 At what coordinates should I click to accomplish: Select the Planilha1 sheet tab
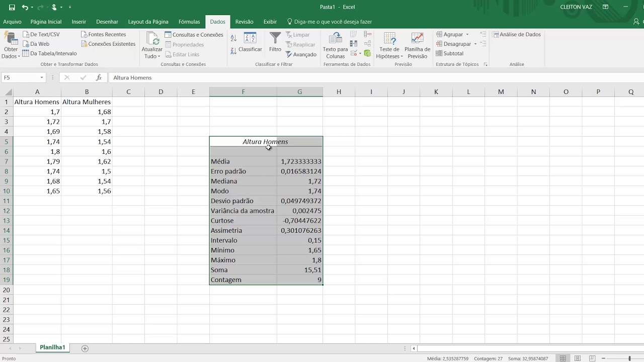click(x=52, y=347)
